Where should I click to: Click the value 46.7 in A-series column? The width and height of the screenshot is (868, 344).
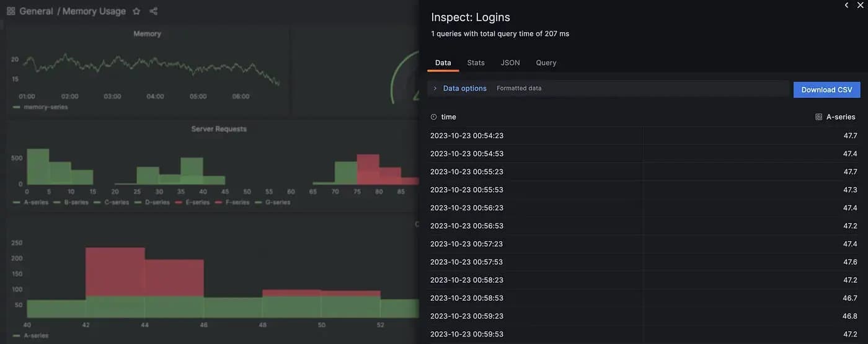click(x=850, y=298)
